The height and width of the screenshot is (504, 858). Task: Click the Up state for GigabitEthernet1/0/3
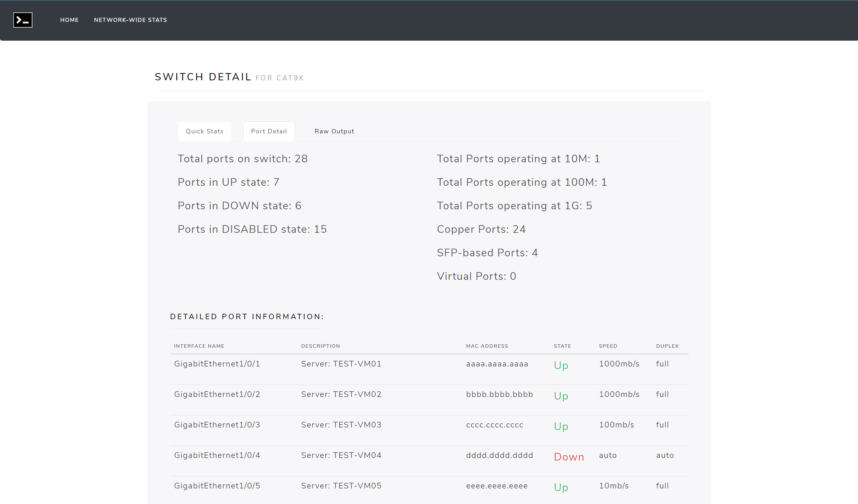pyautogui.click(x=561, y=427)
